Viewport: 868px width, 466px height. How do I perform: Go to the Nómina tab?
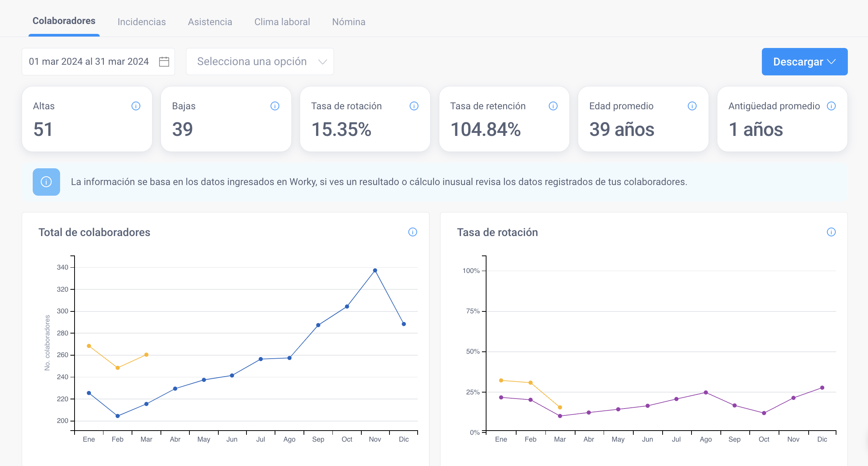[348, 22]
